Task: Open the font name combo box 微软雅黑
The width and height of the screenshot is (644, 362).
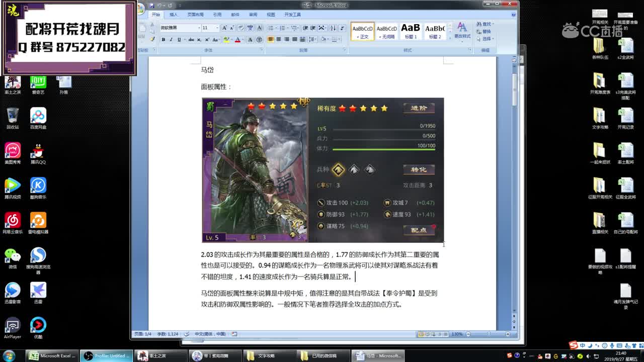Action: click(180, 28)
